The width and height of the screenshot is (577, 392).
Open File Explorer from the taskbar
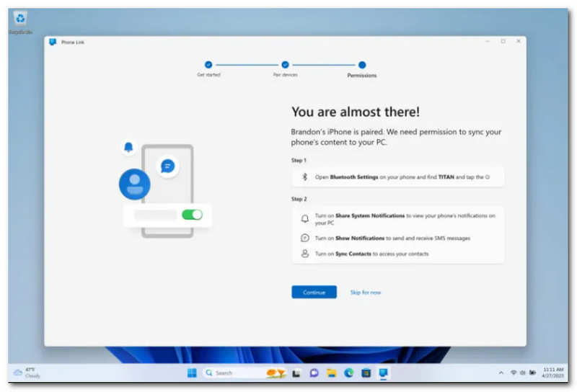[332, 373]
